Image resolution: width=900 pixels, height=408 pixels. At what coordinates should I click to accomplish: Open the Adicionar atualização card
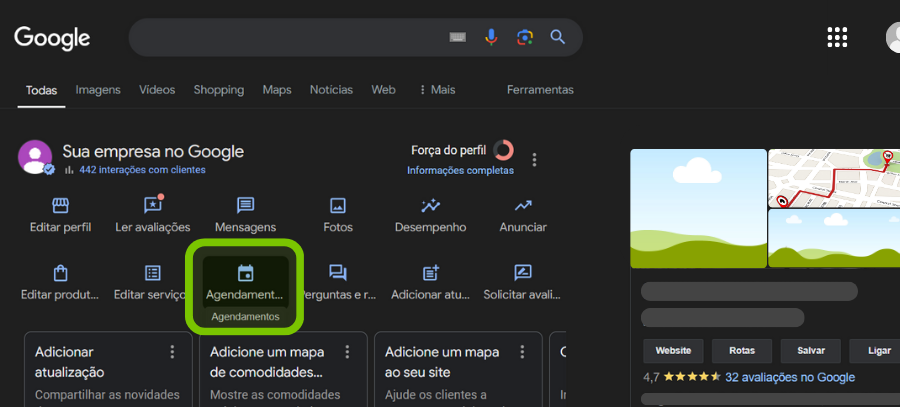coord(108,370)
